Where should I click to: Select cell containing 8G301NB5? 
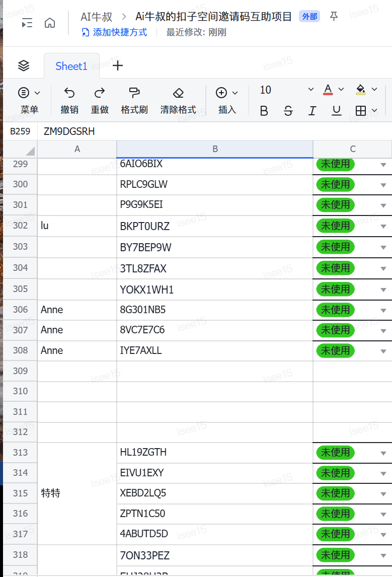215,310
